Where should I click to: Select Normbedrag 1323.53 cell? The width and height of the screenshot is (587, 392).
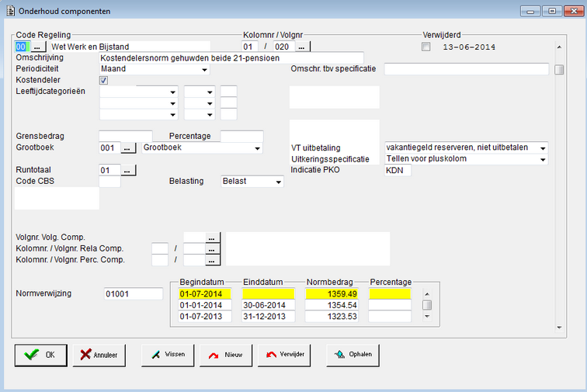[332, 317]
